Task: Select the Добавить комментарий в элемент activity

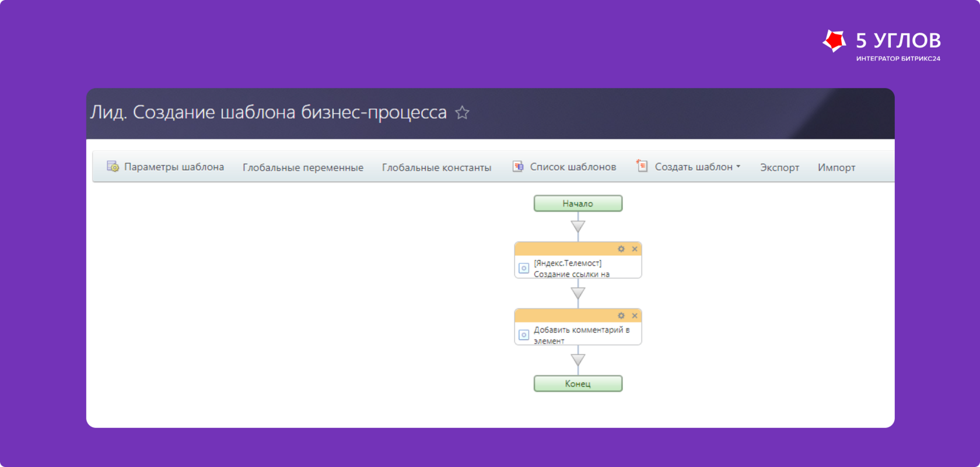Action: pyautogui.click(x=578, y=326)
